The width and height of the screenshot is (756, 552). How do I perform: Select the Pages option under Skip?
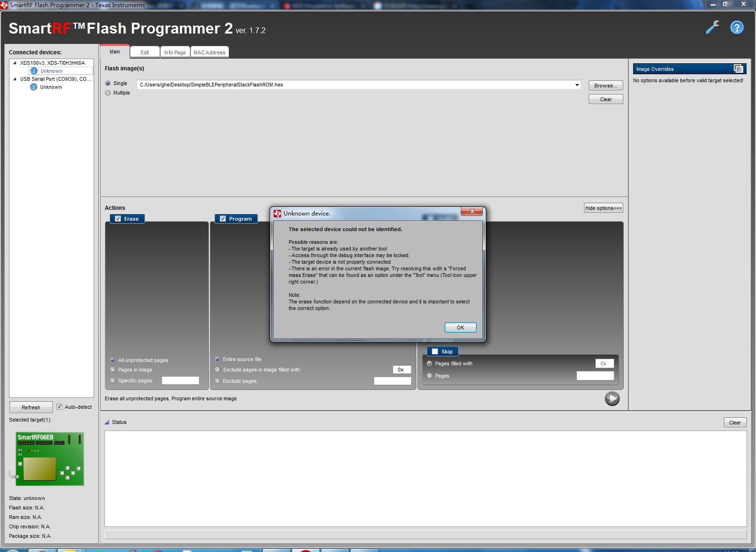click(430, 376)
